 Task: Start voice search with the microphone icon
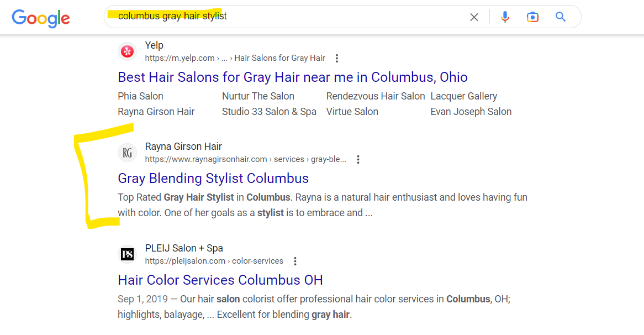click(505, 17)
